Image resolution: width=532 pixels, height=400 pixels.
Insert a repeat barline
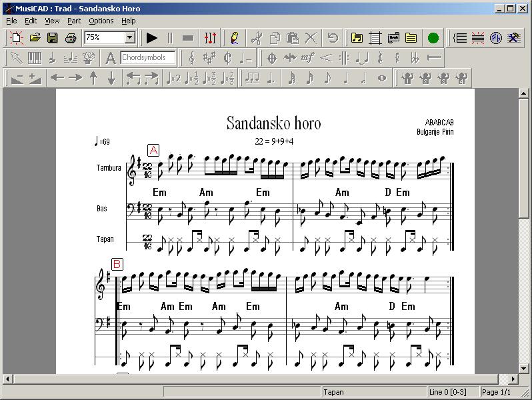[x=344, y=58]
